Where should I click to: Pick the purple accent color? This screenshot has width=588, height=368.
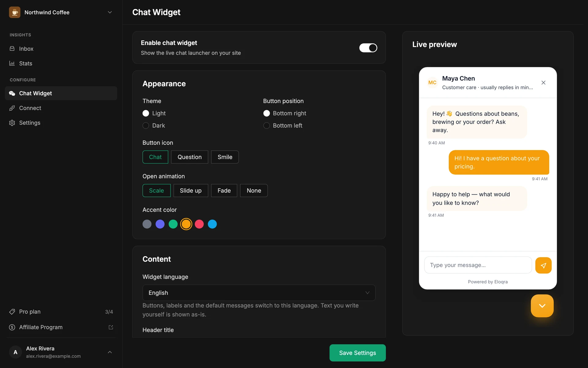pyautogui.click(x=160, y=224)
